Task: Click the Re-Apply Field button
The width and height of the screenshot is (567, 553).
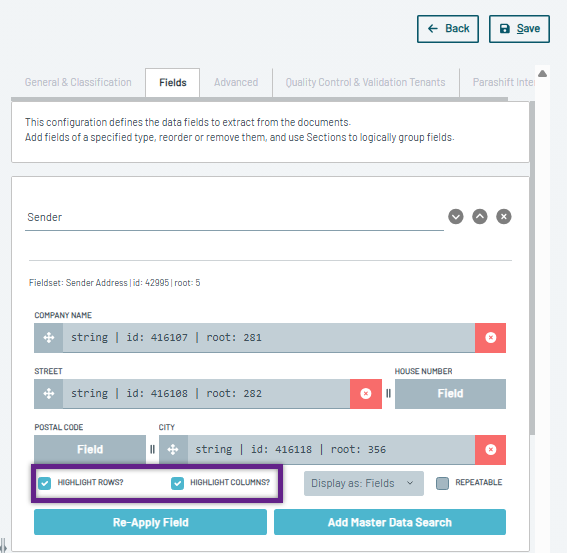Action: 150,522
